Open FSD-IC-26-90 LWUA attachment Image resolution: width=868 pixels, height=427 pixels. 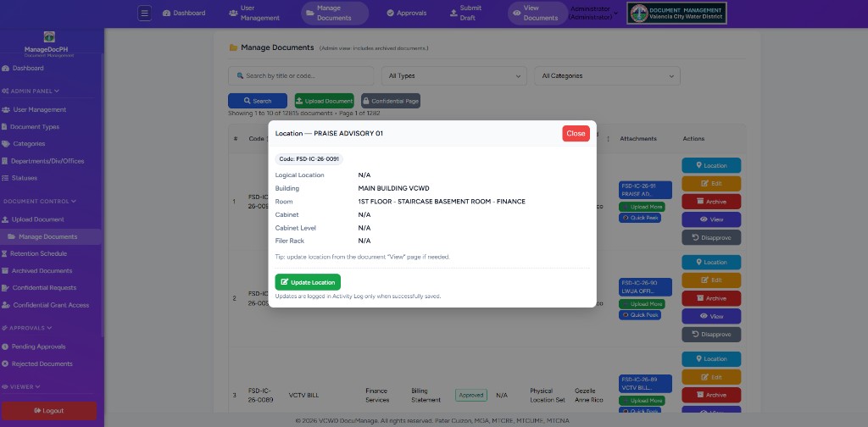[x=645, y=287]
